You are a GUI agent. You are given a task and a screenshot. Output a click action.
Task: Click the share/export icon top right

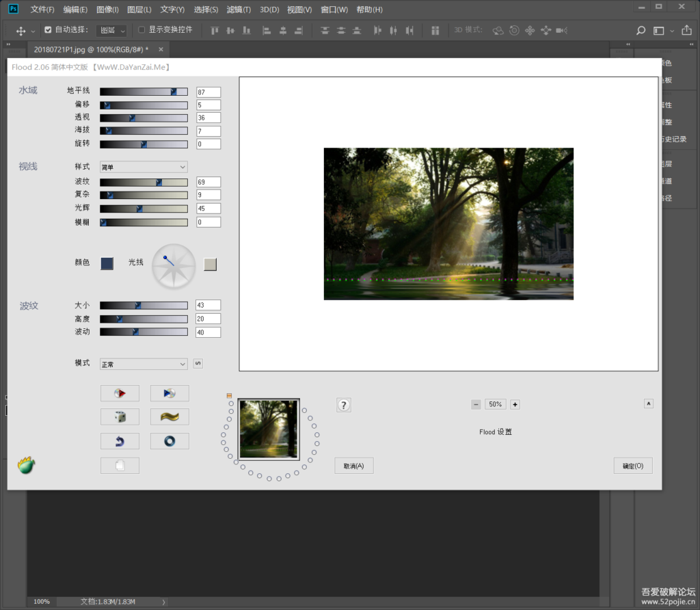coord(686,30)
